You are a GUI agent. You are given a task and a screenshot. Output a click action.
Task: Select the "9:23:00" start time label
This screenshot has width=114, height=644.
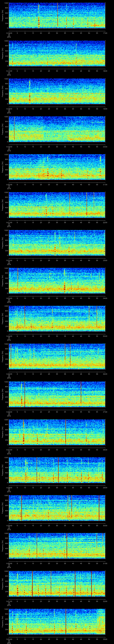9,298
